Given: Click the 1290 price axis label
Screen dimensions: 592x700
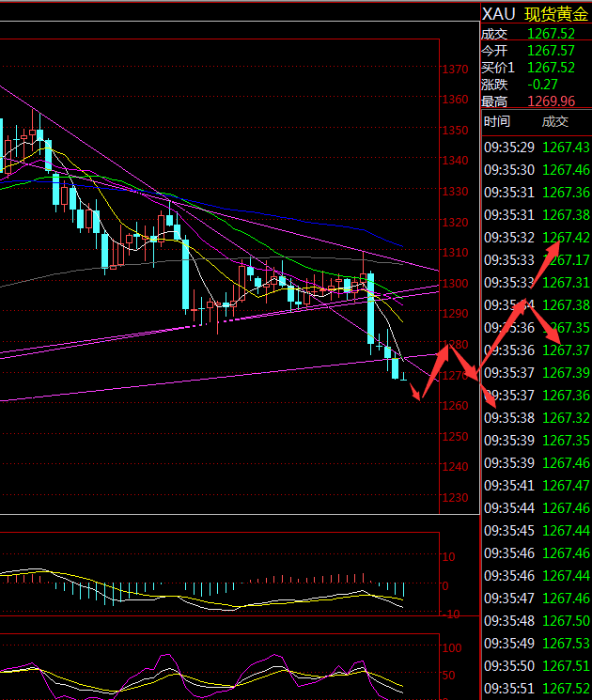Looking at the screenshot, I should click(455, 314).
